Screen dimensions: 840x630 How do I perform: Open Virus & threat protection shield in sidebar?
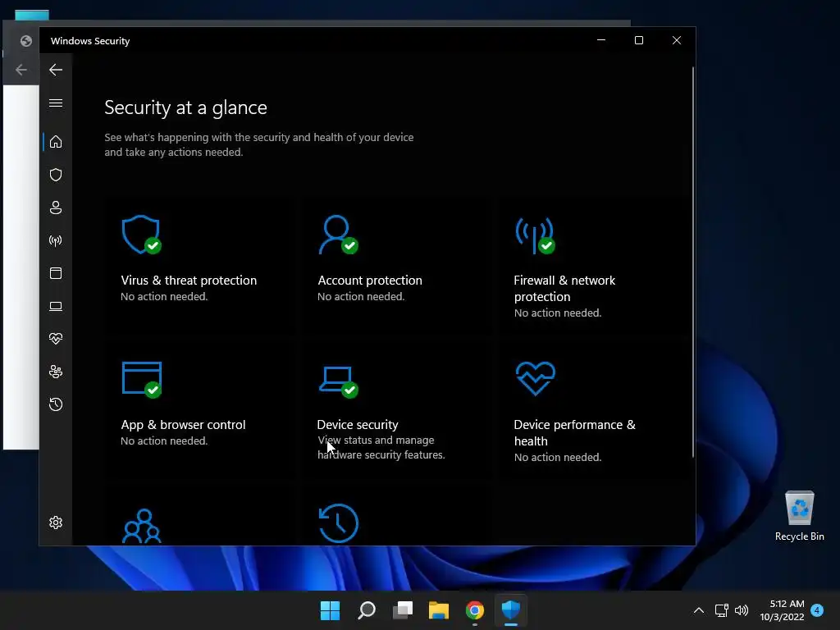point(56,175)
